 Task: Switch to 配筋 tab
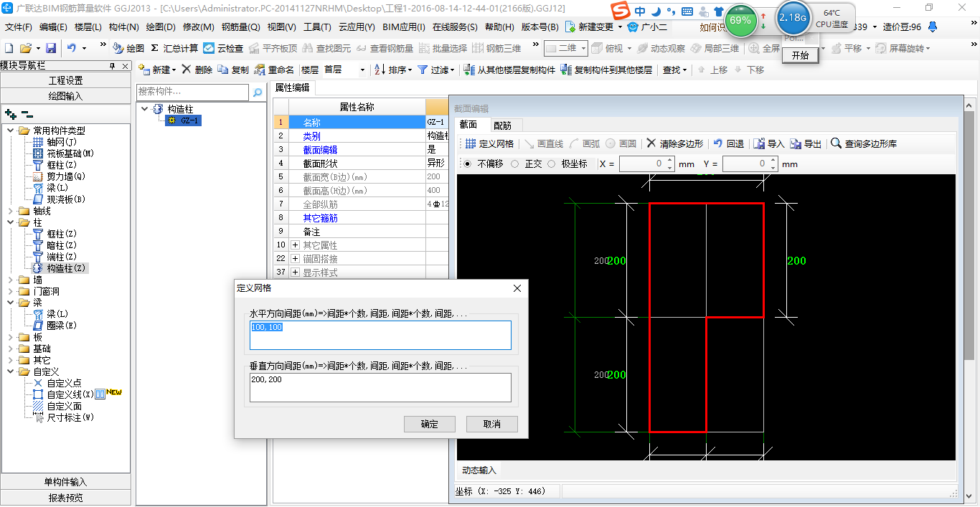[x=502, y=125]
